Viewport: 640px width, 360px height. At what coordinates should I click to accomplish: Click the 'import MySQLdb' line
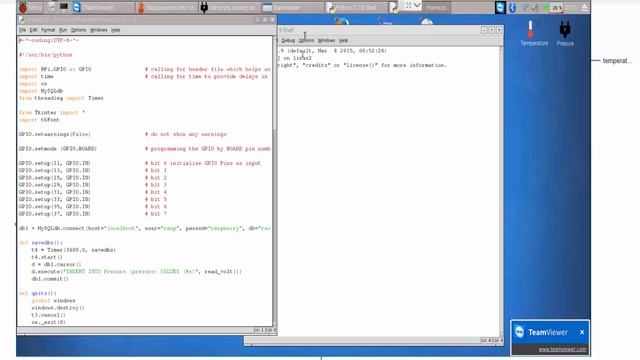pyautogui.click(x=41, y=91)
